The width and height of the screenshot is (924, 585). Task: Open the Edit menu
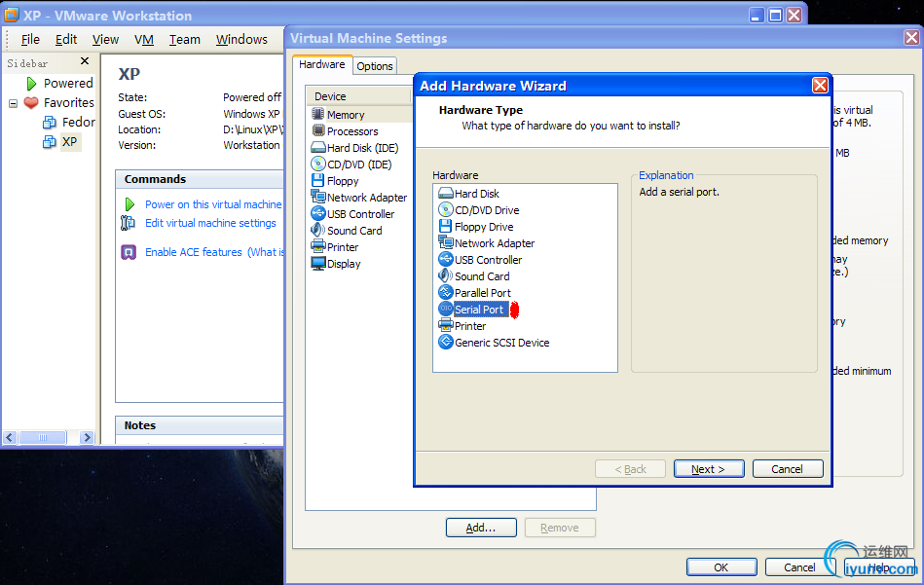tap(66, 40)
